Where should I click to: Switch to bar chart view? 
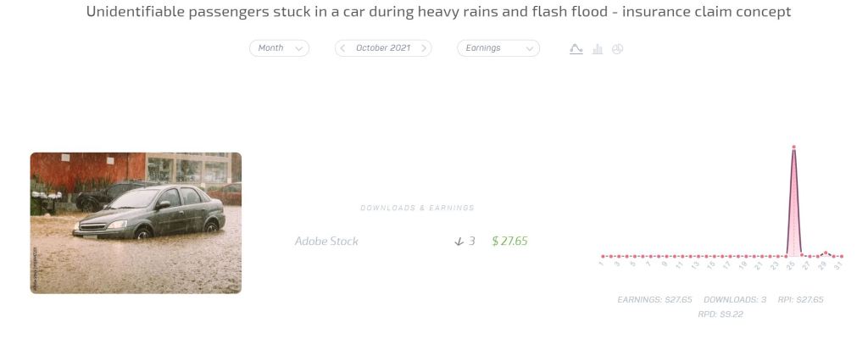598,49
